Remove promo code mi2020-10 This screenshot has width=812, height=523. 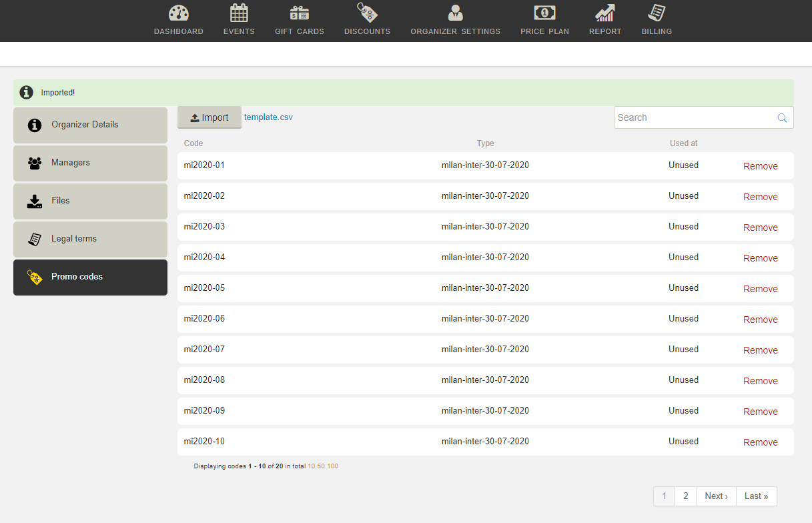[761, 442]
